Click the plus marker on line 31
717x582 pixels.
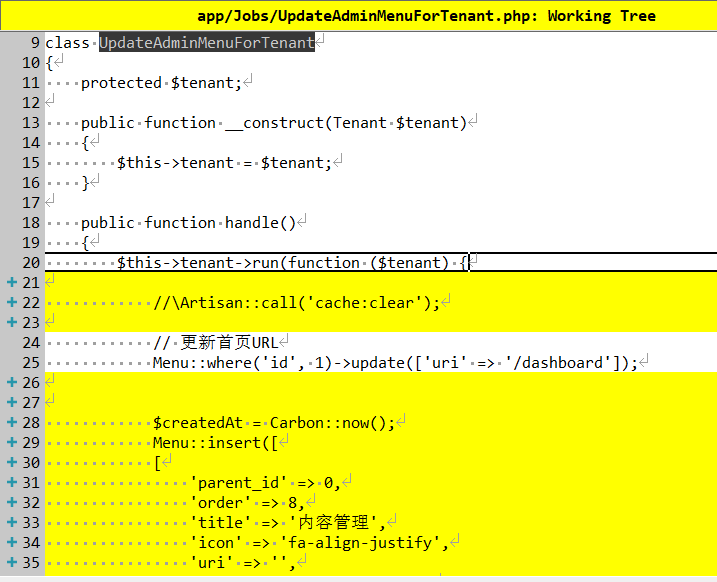(x=12, y=482)
